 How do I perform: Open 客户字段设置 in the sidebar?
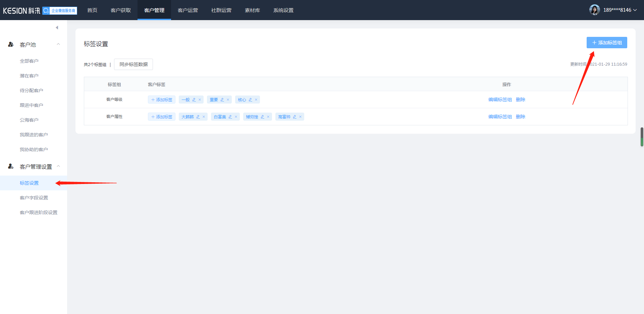click(x=34, y=198)
